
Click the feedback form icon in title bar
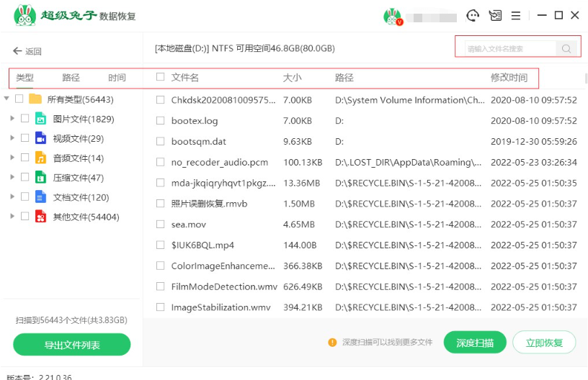[x=495, y=15]
